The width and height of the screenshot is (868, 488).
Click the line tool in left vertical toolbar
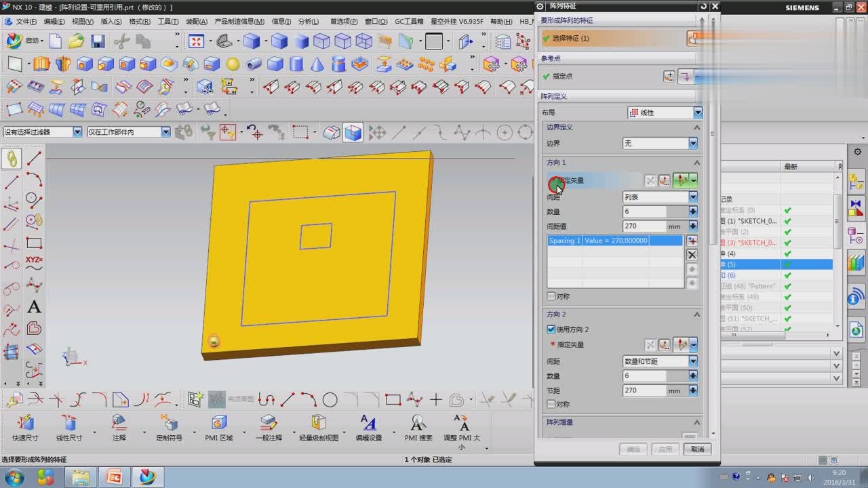pyautogui.click(x=34, y=159)
